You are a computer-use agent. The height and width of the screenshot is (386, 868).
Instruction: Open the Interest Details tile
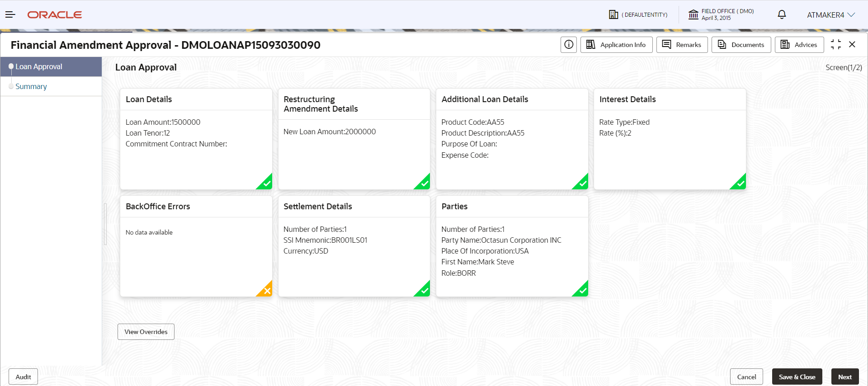670,139
